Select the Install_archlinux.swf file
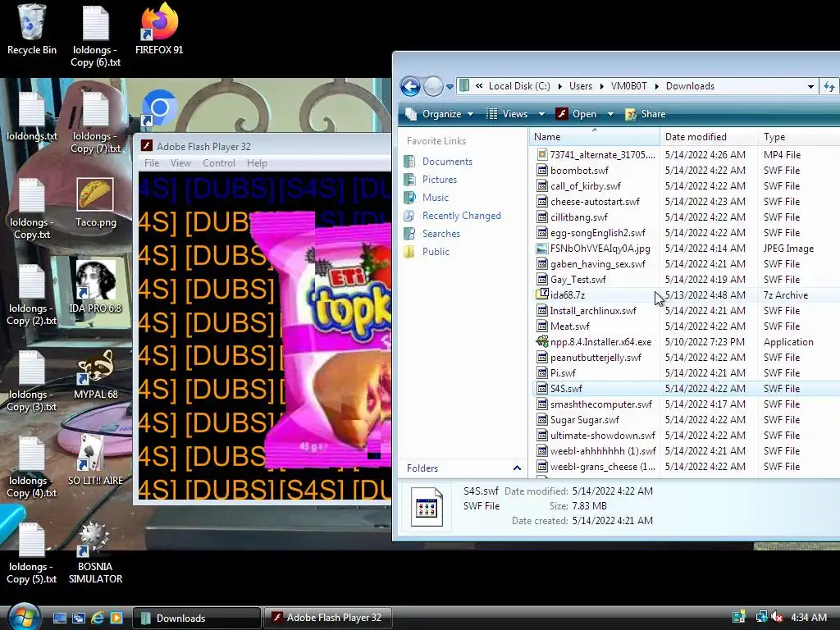Image resolution: width=840 pixels, height=630 pixels. tap(587, 311)
